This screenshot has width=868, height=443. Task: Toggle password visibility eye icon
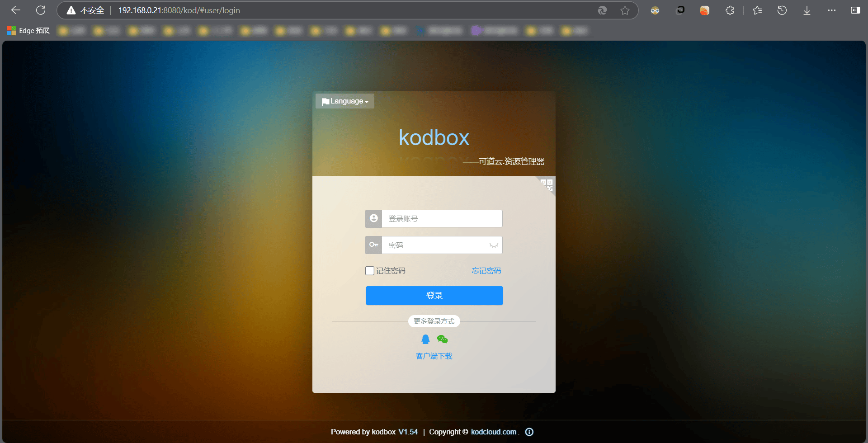[494, 245]
